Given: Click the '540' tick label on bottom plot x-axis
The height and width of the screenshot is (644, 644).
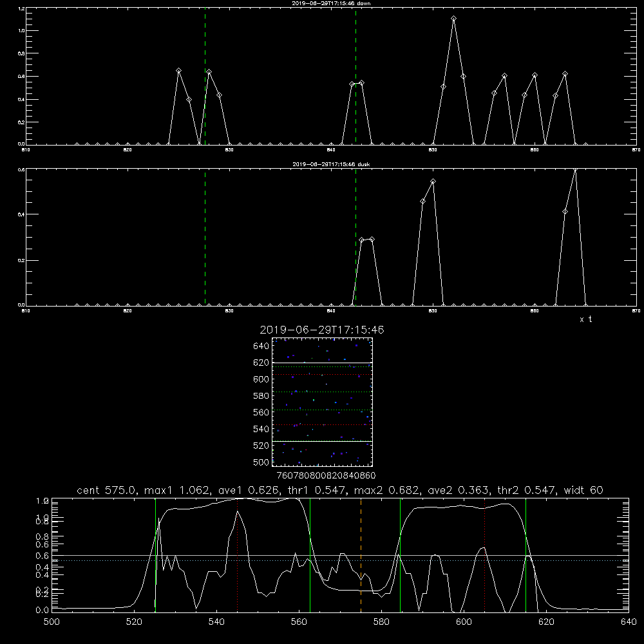Looking at the screenshot, I should click(216, 622).
